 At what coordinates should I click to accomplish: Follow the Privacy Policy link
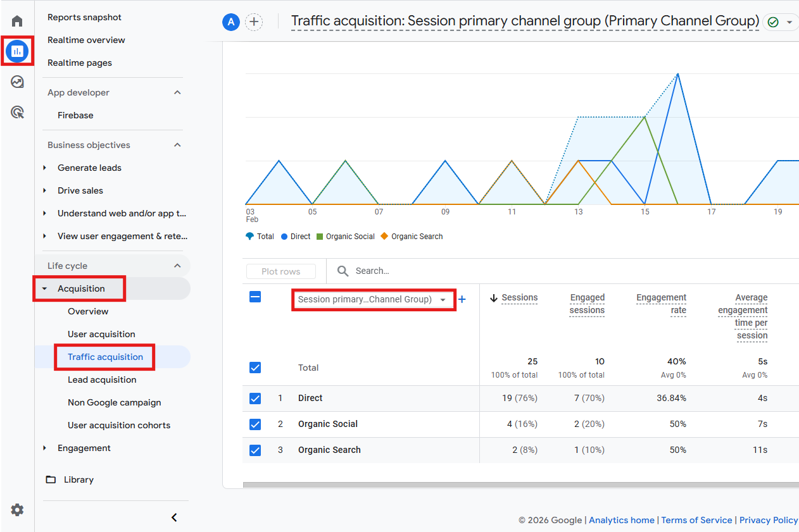[x=769, y=520]
